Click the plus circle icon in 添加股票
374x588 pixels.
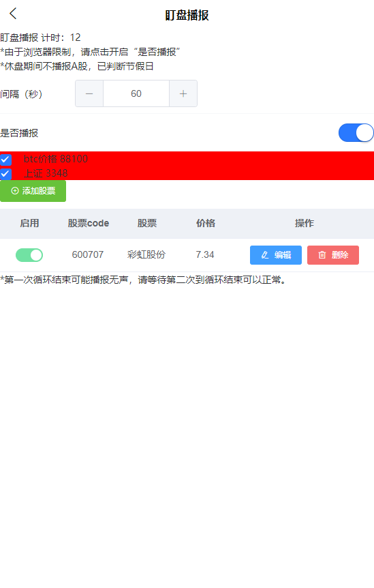coord(15,191)
